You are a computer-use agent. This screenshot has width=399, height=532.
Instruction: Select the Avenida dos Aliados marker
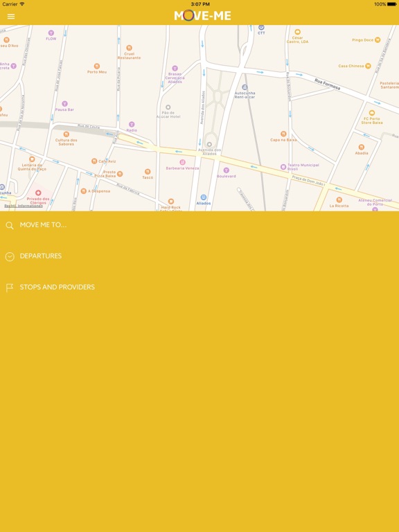click(209, 145)
